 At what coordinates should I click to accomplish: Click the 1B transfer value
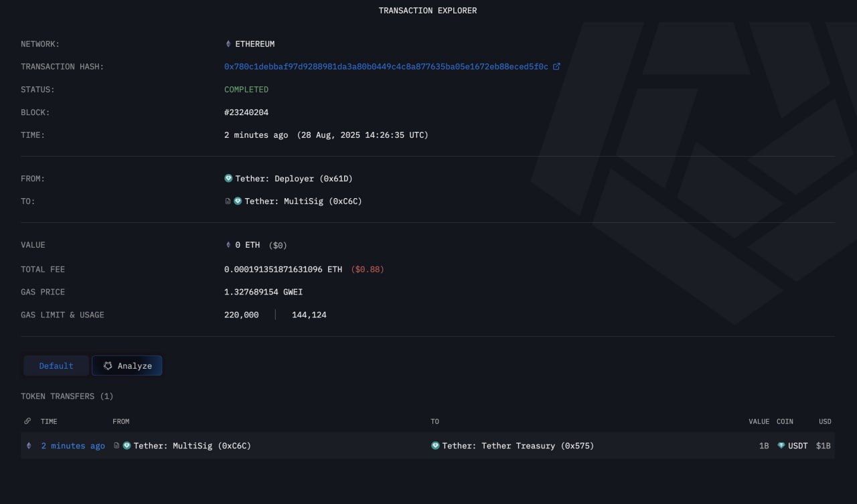(764, 446)
